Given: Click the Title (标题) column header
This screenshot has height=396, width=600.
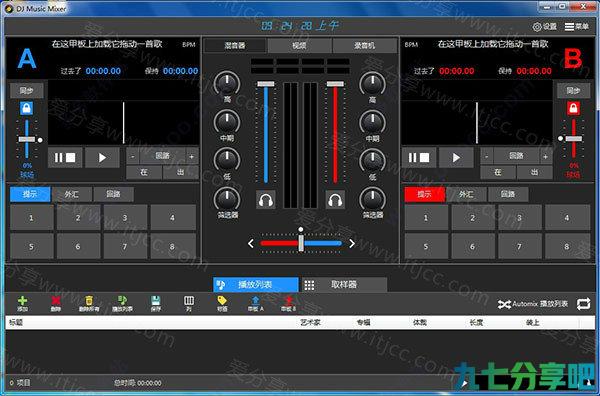Looking at the screenshot, I should click(x=16, y=323).
